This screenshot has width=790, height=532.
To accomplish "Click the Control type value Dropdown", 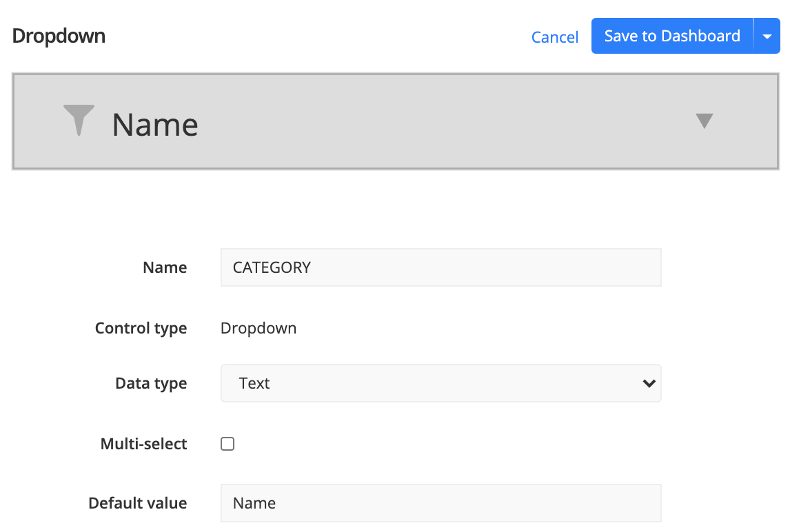I will [259, 328].
